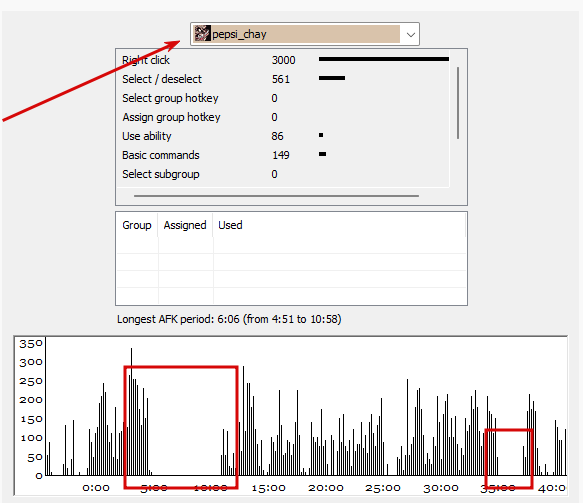This screenshot has height=503, width=583.
Task: Click the 15:00 time label on chart
Action: pyautogui.click(x=268, y=488)
